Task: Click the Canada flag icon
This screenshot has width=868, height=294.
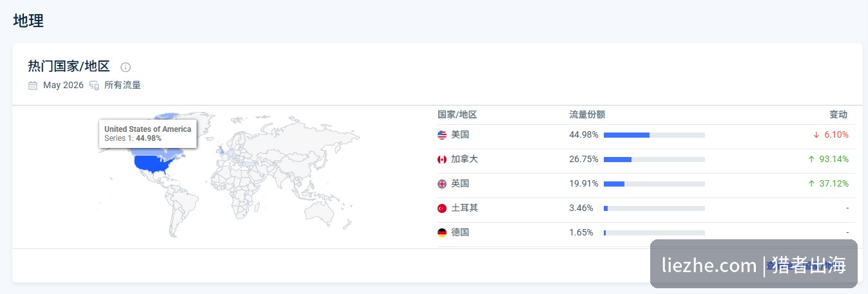Action: click(x=442, y=160)
